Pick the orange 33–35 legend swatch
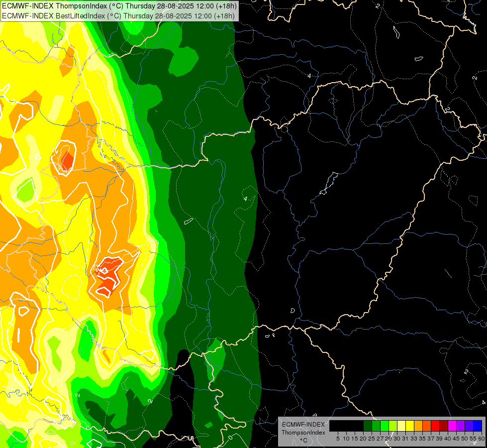 point(418,426)
